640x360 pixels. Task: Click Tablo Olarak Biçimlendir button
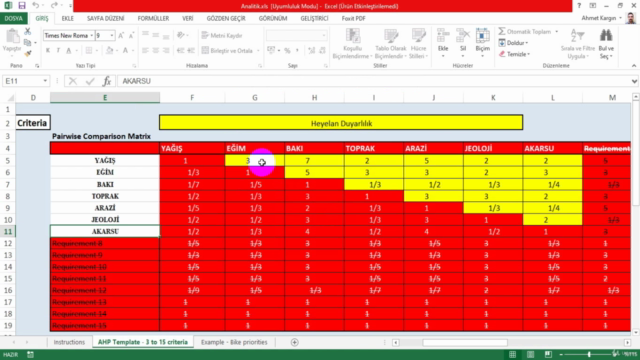(x=390, y=44)
